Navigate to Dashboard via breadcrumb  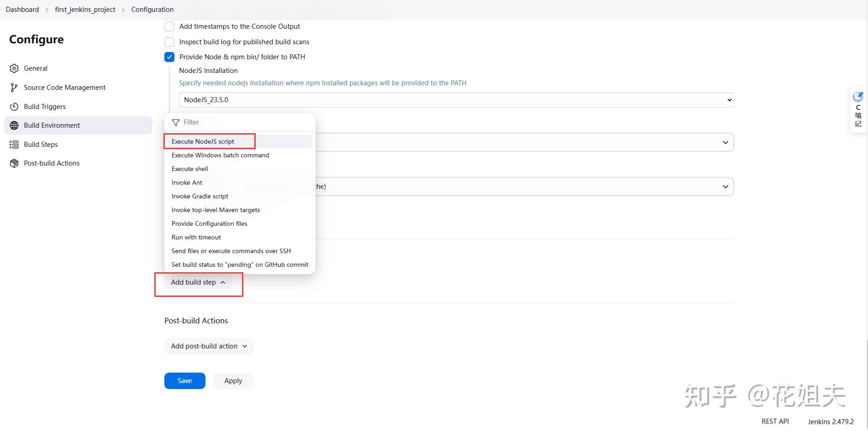coord(22,9)
